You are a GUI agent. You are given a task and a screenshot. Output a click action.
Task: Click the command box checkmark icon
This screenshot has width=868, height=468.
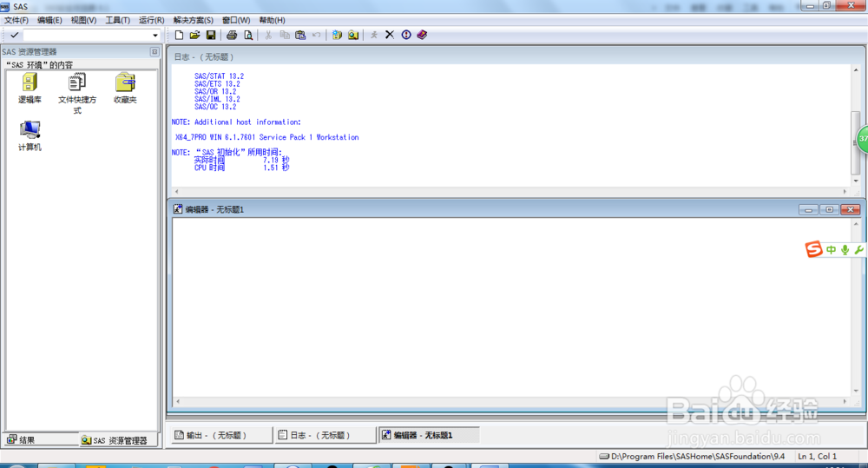[x=15, y=35]
